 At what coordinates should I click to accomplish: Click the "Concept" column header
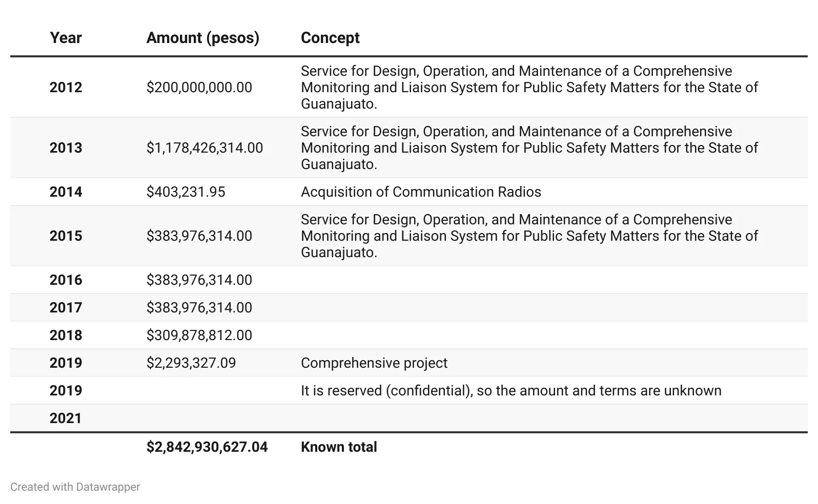pyautogui.click(x=330, y=38)
